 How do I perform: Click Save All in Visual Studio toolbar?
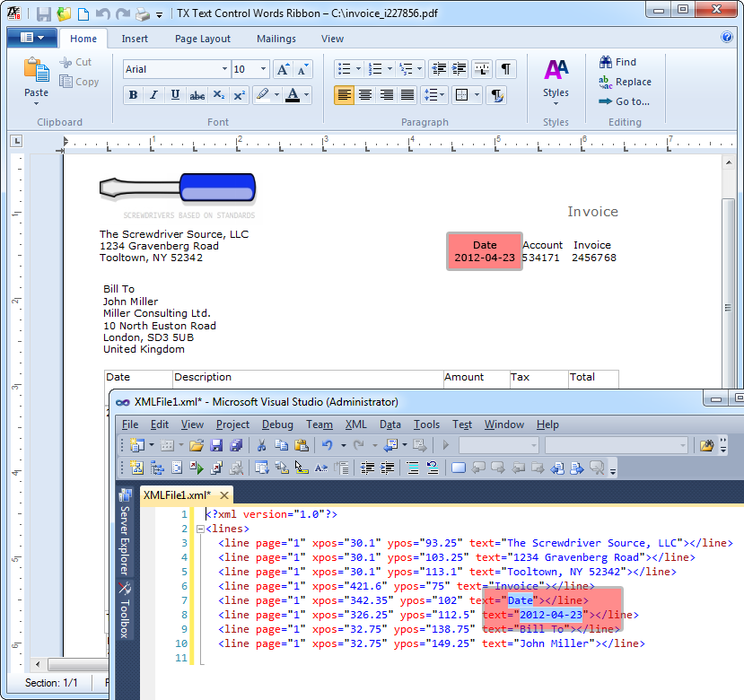(236, 445)
